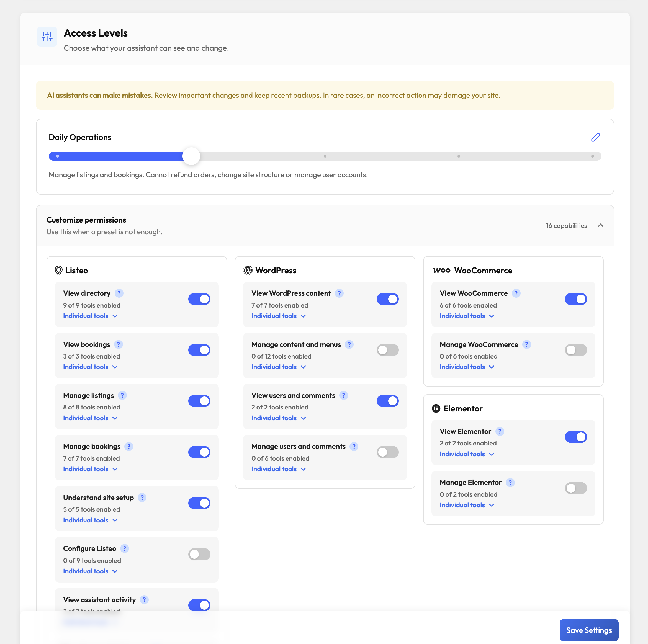Viewport: 648px width, 644px height.
Task: Click the help icon next to View Elementor
Action: [x=500, y=431]
